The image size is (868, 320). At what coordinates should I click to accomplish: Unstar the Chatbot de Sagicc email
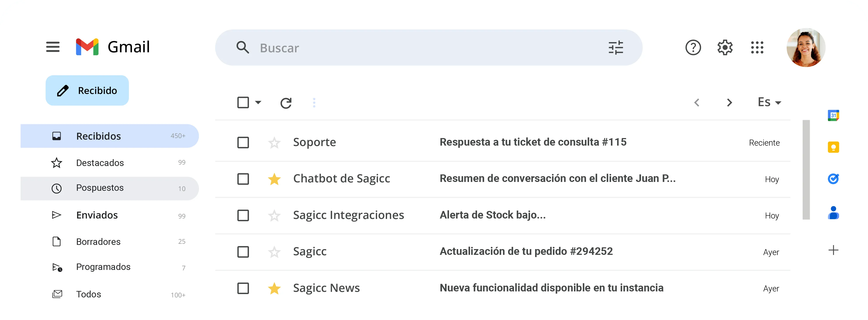coord(275,179)
